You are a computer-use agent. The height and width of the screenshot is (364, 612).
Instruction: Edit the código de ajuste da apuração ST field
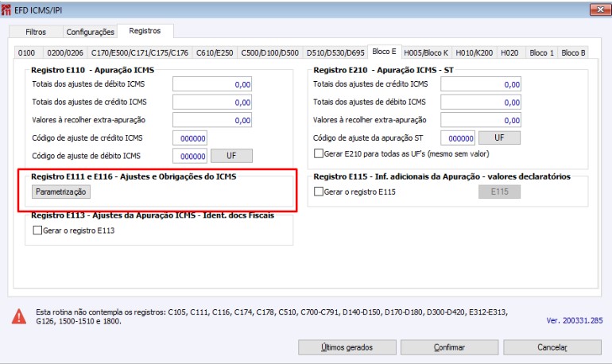(x=458, y=138)
